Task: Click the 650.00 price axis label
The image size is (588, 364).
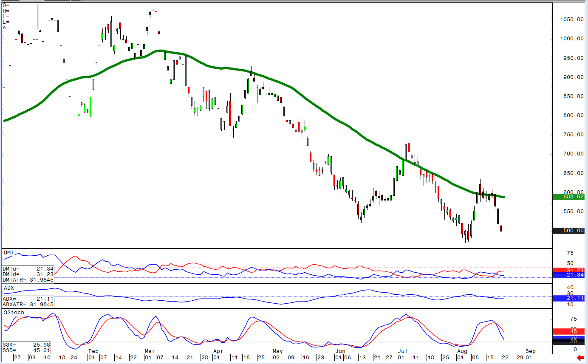Action: pos(573,173)
